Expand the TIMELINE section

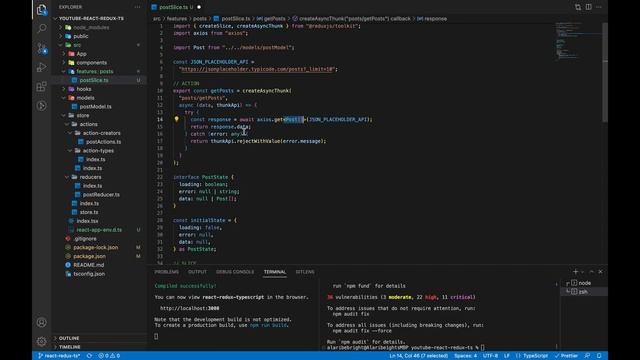(x=70, y=347)
